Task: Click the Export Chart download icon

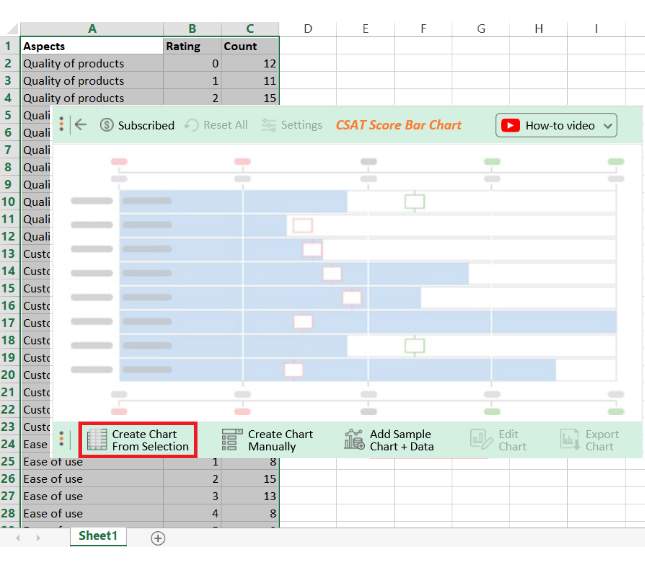Action: 570,439
